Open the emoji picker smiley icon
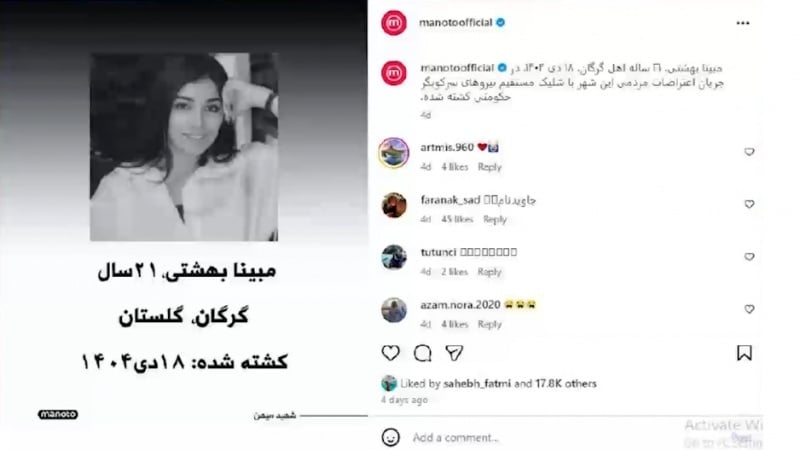Screen dimensions: 800x450 391,437
